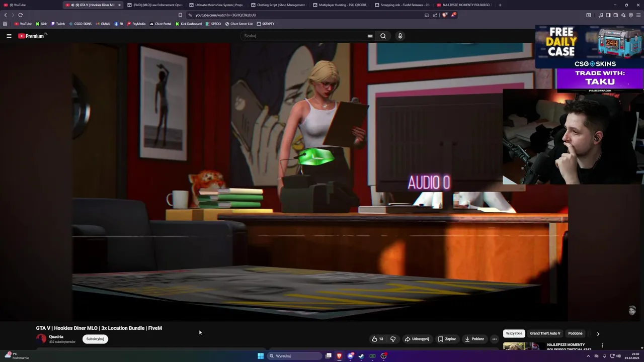Screen dimensions: 644x362
Task: Open the share-page icon in address bar
Action: [x=435, y=15]
